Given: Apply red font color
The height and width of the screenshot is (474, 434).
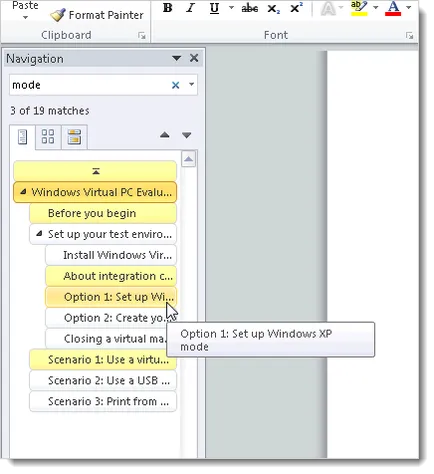Looking at the screenshot, I should point(393,8).
